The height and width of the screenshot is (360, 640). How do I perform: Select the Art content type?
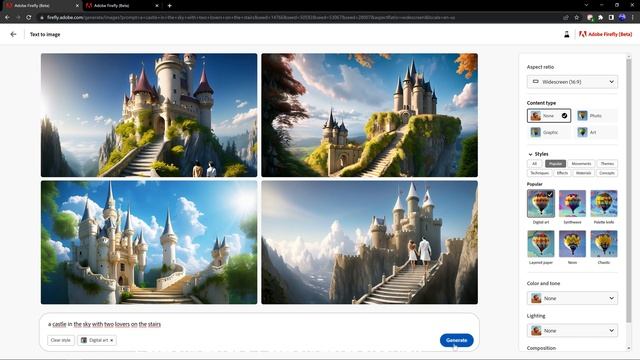pyautogui.click(x=596, y=132)
